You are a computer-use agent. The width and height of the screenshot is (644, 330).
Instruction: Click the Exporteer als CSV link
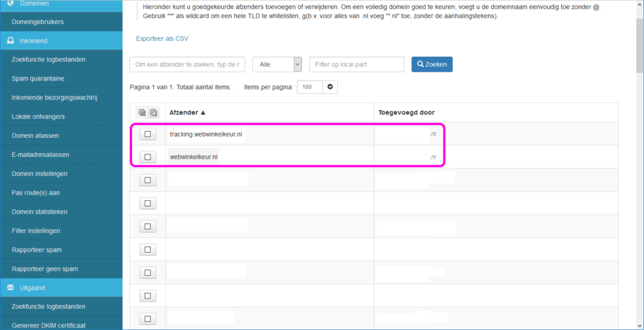[162, 38]
